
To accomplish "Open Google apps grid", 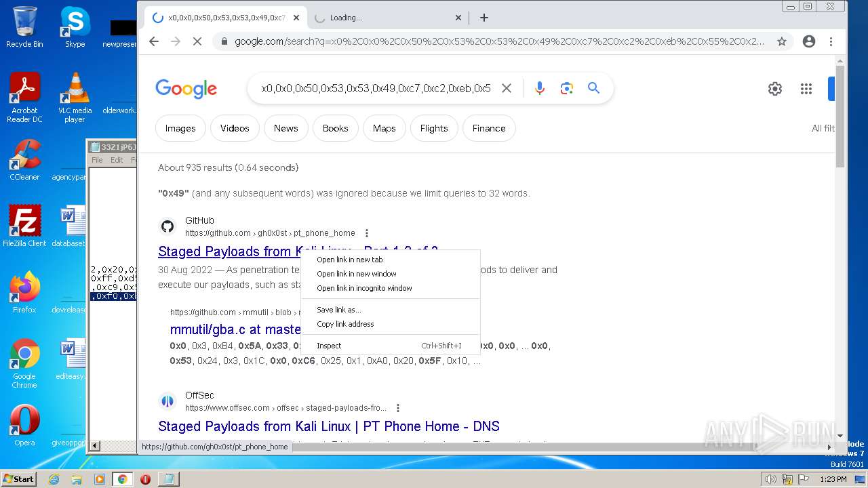I will click(806, 89).
